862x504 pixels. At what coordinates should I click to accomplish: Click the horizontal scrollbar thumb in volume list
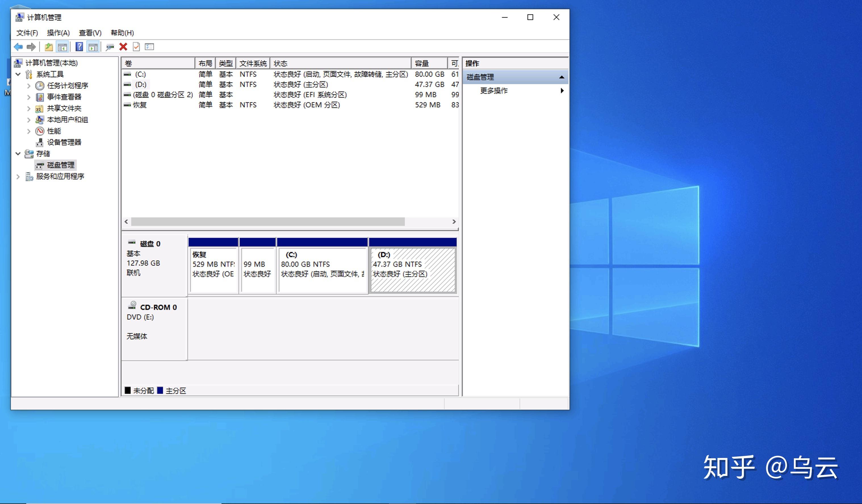pos(268,222)
